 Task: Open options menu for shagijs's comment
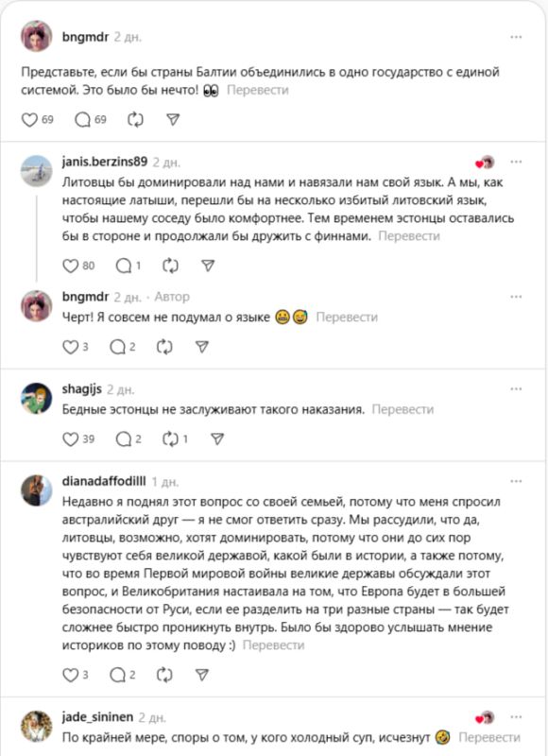[516, 388]
